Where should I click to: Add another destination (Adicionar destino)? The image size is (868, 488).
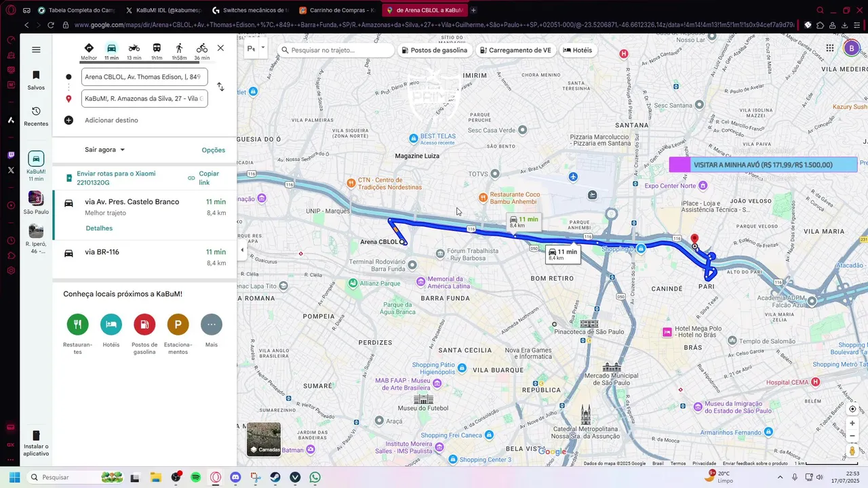pyautogui.click(x=111, y=120)
